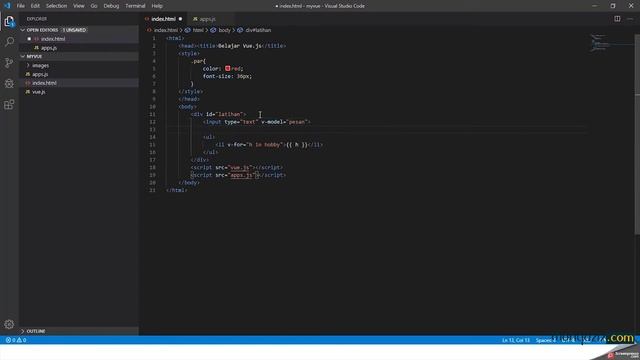Click the html breadcrumb item

click(x=198, y=30)
